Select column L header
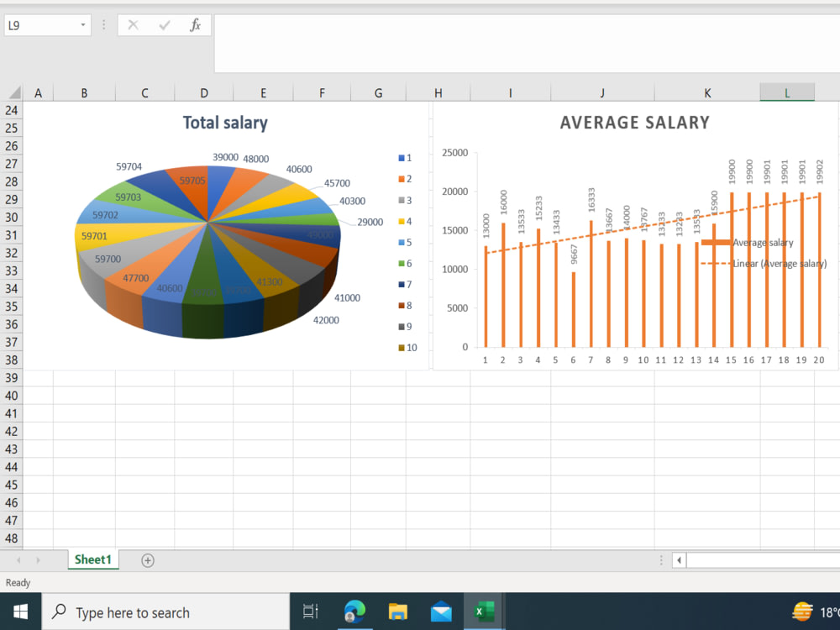This screenshot has height=630, width=840. [787, 92]
